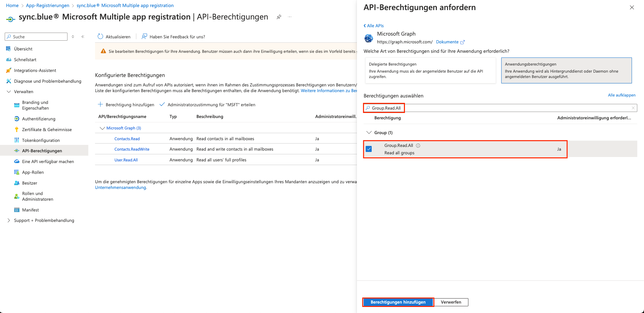Collapse the Verwalten sidebar section
The image size is (644, 313).
tap(9, 92)
